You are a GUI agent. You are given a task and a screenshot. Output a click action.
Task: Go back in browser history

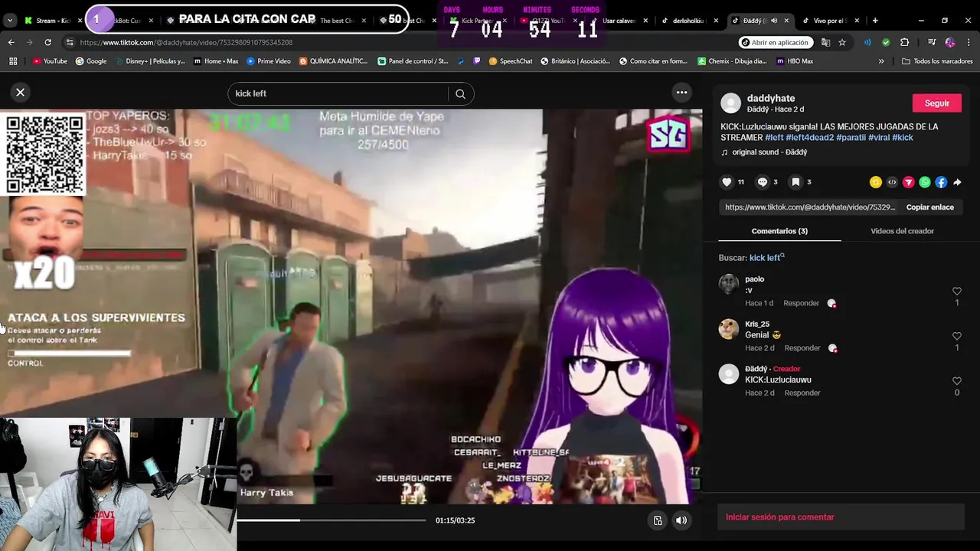(11, 42)
